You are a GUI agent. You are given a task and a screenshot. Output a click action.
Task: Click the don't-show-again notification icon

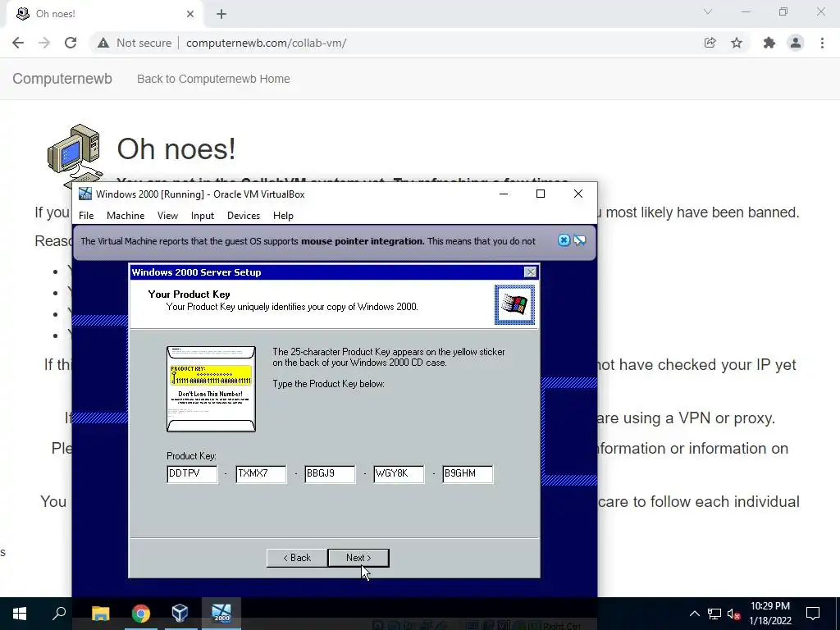click(580, 240)
